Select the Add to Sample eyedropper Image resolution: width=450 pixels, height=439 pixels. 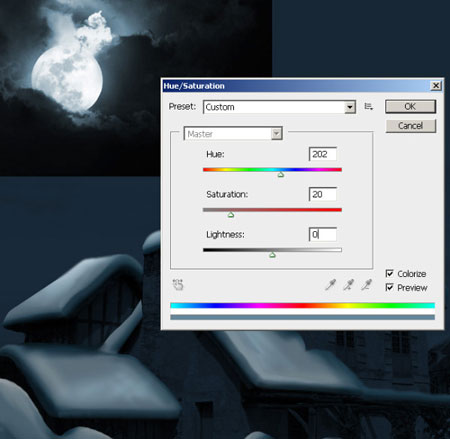click(348, 285)
